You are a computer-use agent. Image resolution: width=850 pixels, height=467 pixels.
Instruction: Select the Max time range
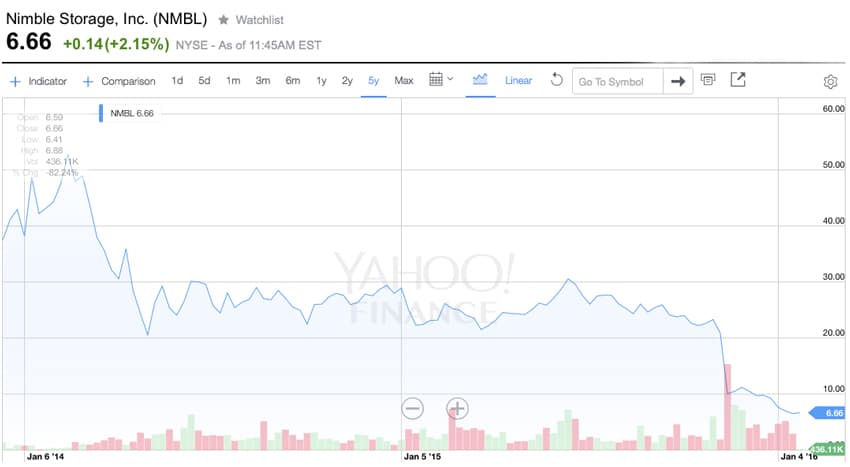point(404,81)
